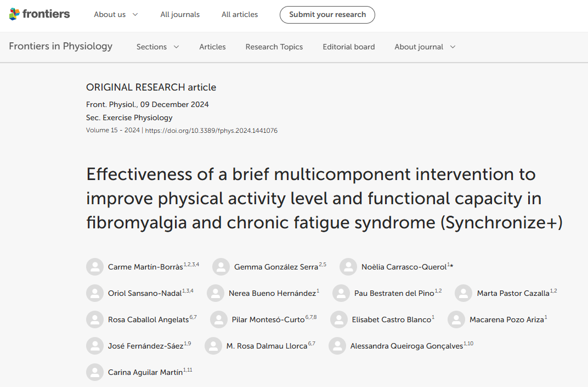Click the article title heading
This screenshot has height=387, width=588.
(x=324, y=198)
